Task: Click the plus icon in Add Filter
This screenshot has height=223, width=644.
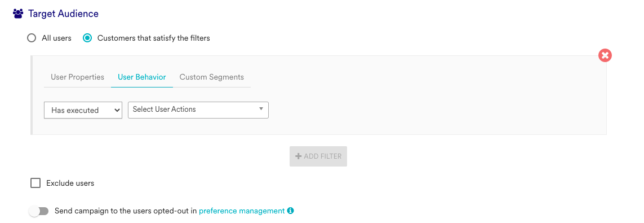Action: [x=299, y=156]
